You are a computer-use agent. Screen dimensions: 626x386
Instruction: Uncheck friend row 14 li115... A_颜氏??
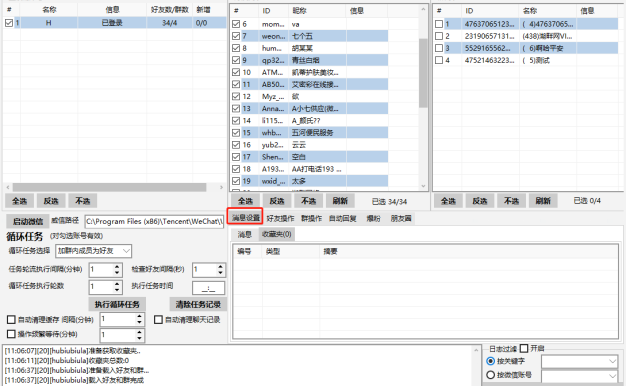(236, 121)
